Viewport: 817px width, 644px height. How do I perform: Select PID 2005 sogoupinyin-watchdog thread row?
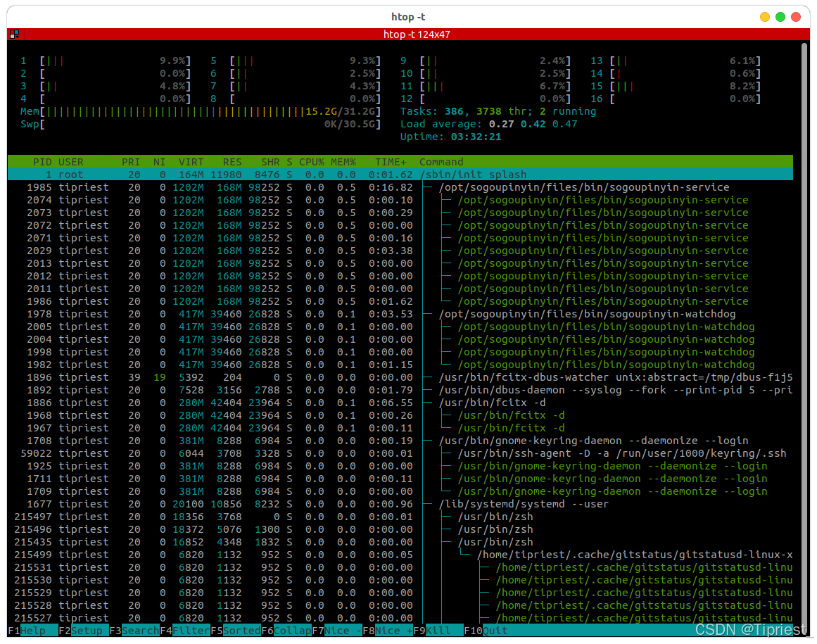click(x=400, y=327)
